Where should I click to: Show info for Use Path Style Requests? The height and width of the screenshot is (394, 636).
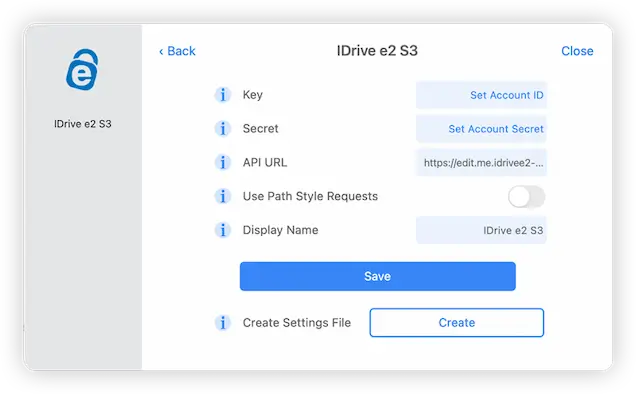tap(223, 196)
